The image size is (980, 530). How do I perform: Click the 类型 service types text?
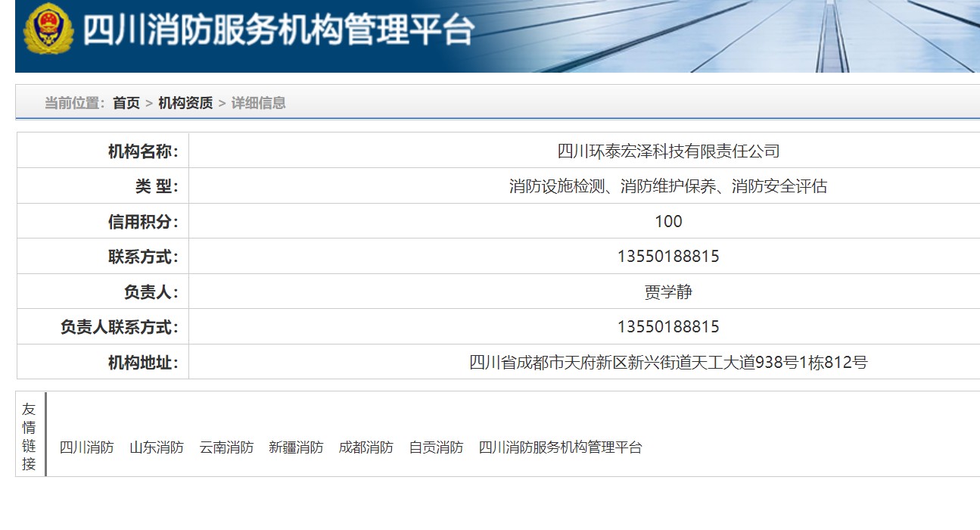(668, 186)
